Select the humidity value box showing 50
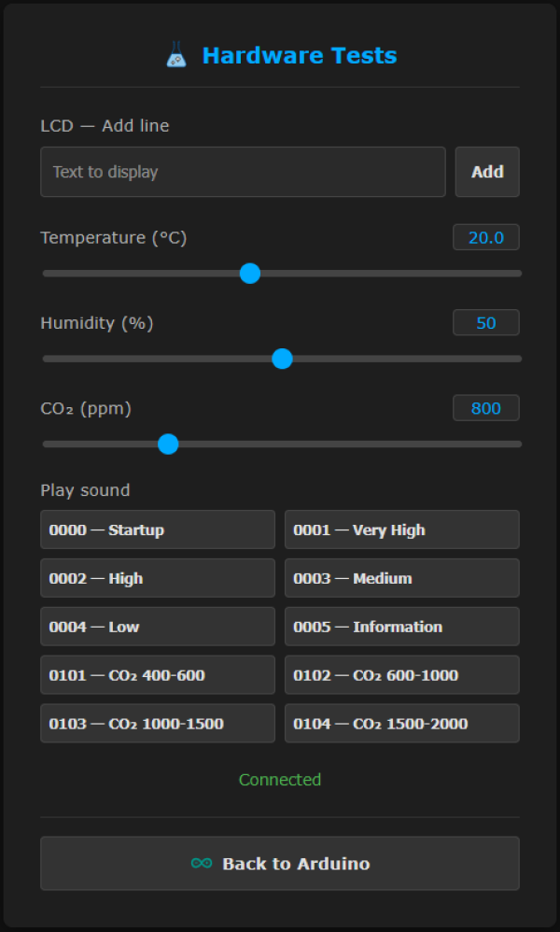 point(485,323)
